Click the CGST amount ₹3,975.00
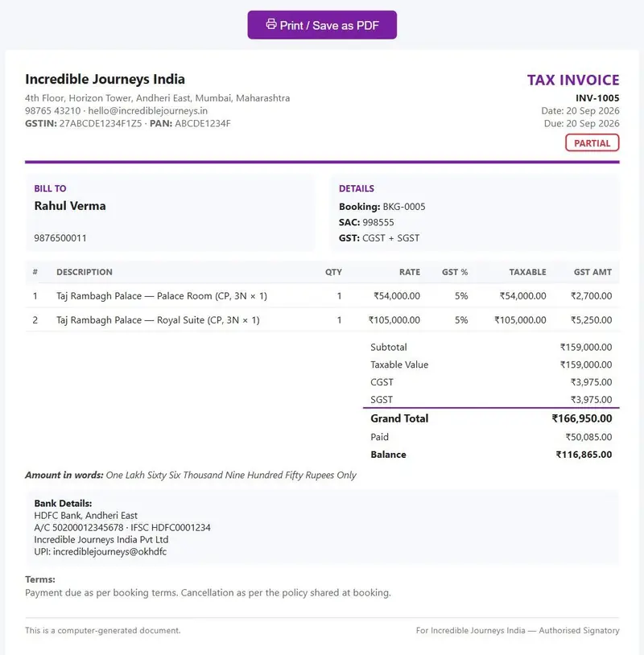Viewport: 644px width, 655px height. 592,382
